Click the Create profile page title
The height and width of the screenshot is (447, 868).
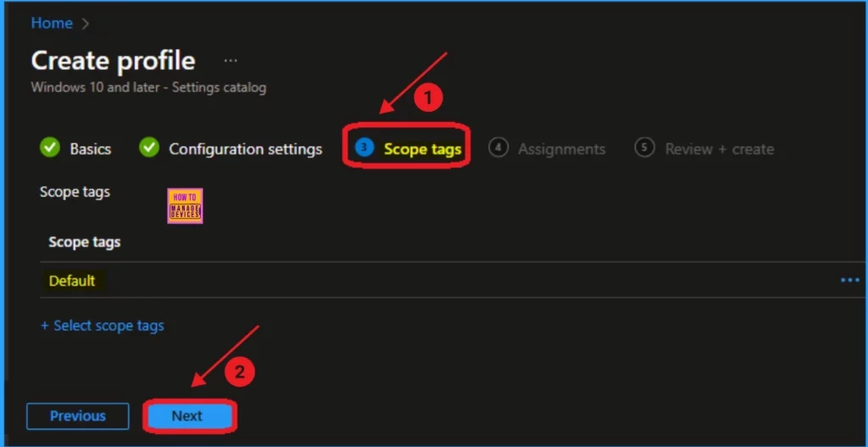113,60
